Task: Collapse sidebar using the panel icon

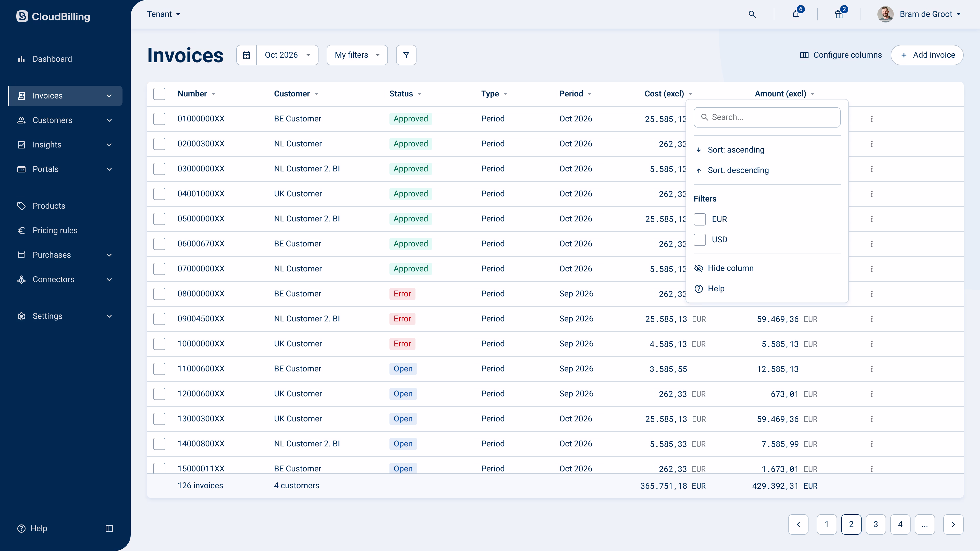Action: 109,528
